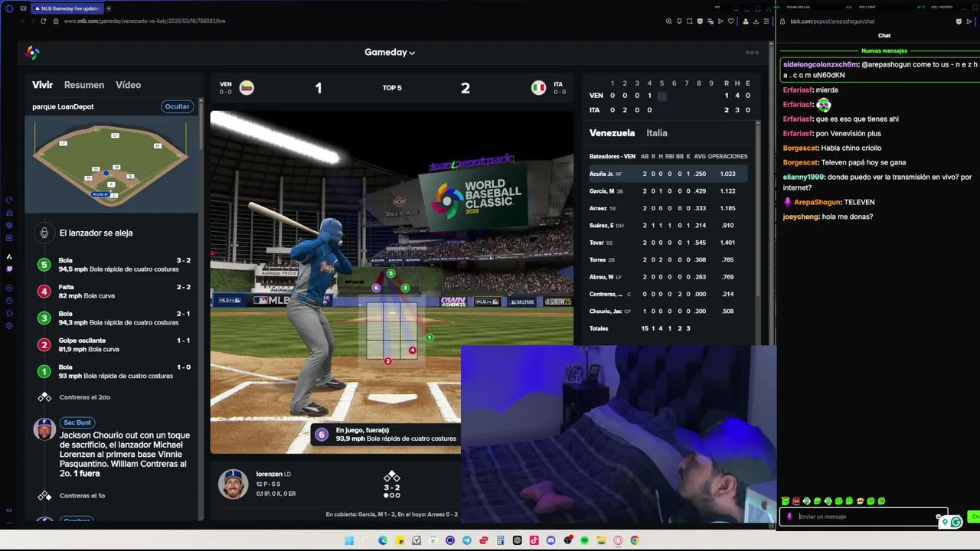The width and height of the screenshot is (980, 551).
Task: Expand pitch 4 Falta 82 mph details
Action: point(114,292)
